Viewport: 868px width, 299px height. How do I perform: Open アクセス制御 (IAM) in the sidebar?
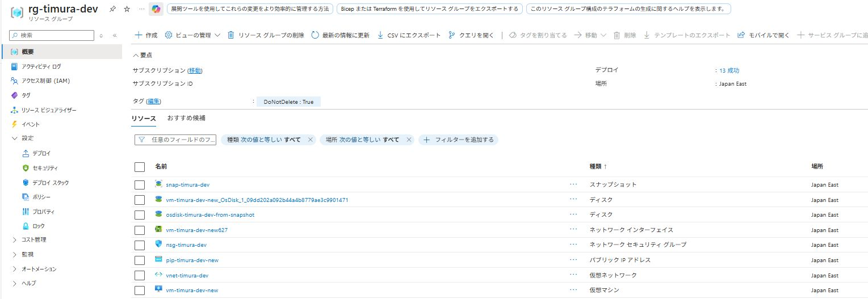click(45, 81)
